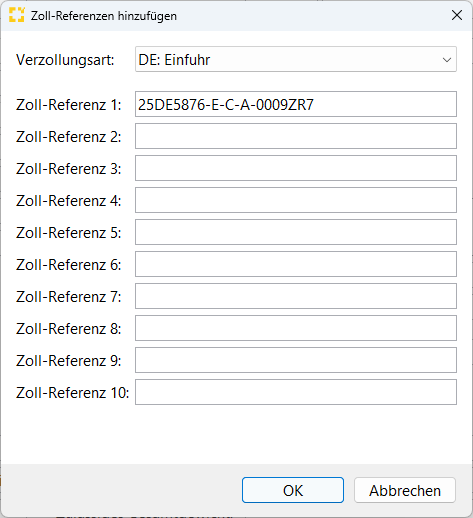
Task: Place cursor in Zoll-Referenz 6 field
Action: click(296, 264)
